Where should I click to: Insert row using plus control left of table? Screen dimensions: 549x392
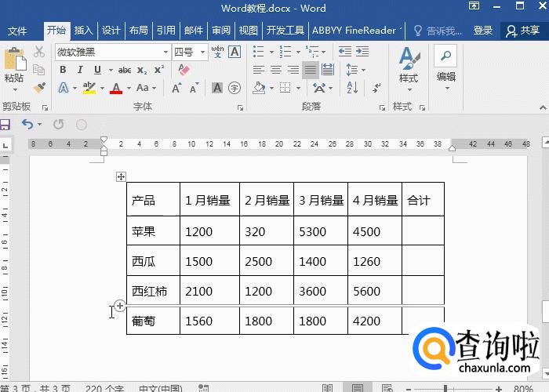pos(119,306)
